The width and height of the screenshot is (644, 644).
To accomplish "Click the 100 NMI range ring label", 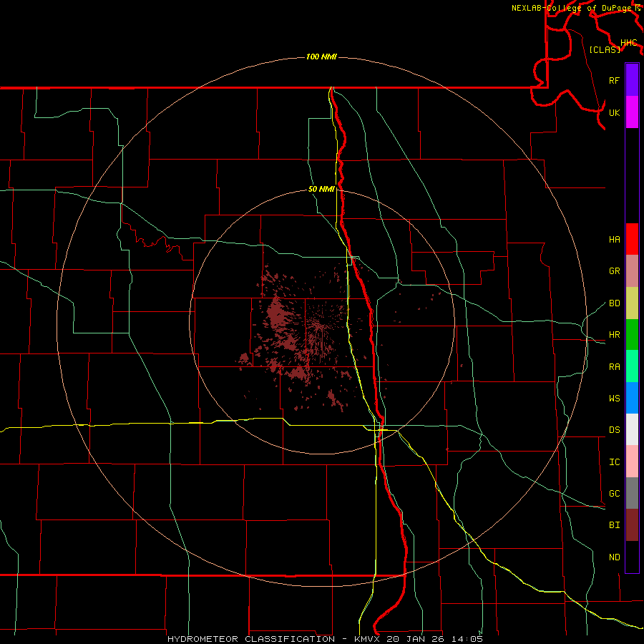I will click(321, 57).
